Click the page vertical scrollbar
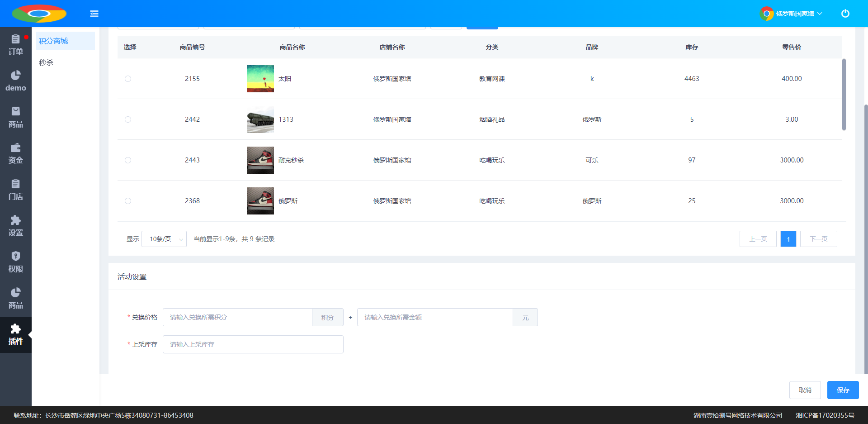Screen dimensions: 868x424 coord(866,239)
